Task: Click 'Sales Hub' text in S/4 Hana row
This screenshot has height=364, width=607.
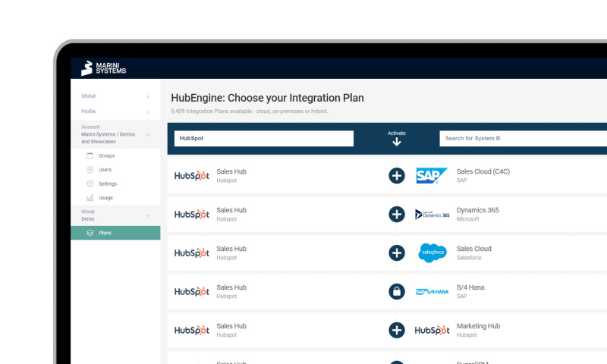Action: (231, 287)
